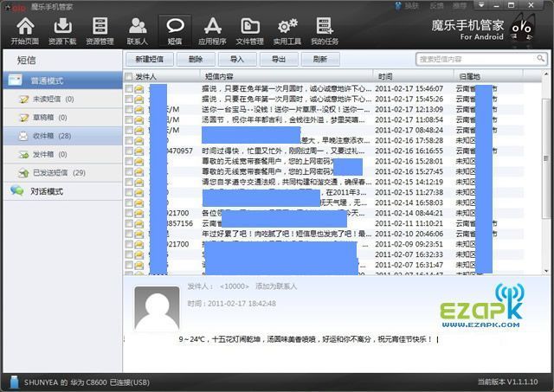The image size is (554, 392).
Task: Check the message dated 2011-02-16 17:58:28
Action: click(x=129, y=140)
